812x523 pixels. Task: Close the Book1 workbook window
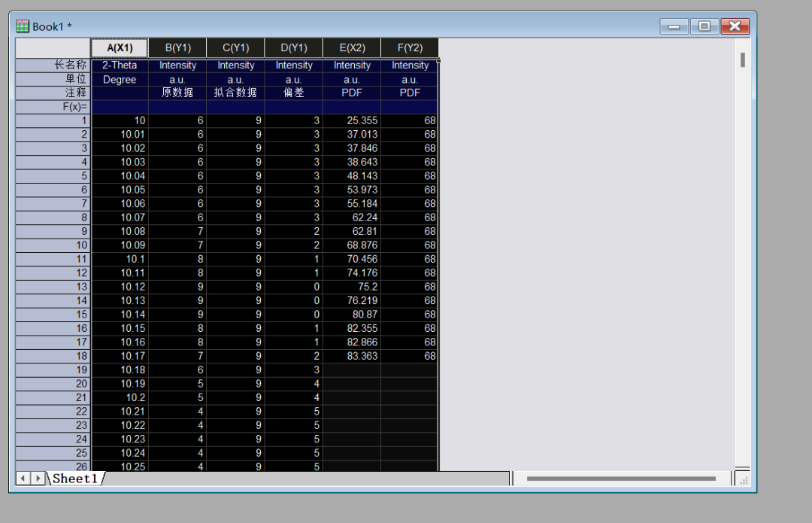point(734,26)
